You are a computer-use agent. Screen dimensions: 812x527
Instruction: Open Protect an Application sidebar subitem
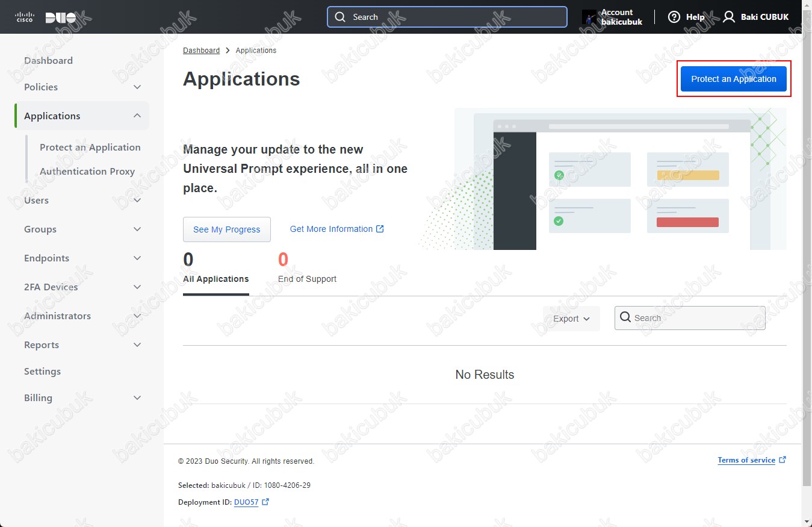point(90,147)
